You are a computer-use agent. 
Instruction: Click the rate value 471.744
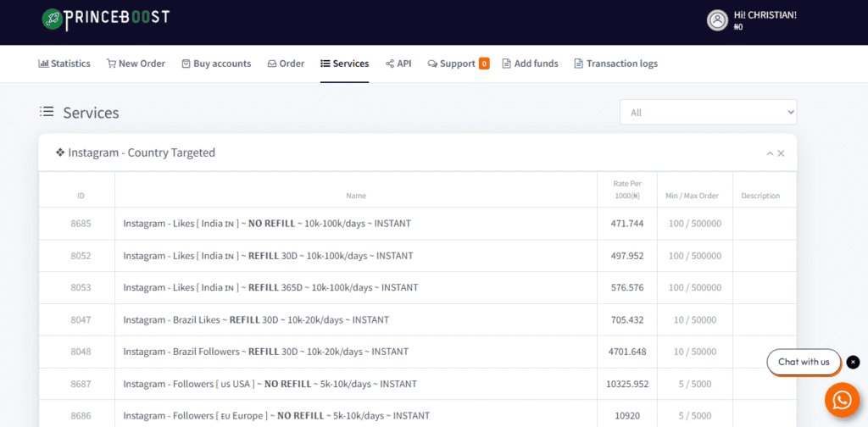point(627,224)
